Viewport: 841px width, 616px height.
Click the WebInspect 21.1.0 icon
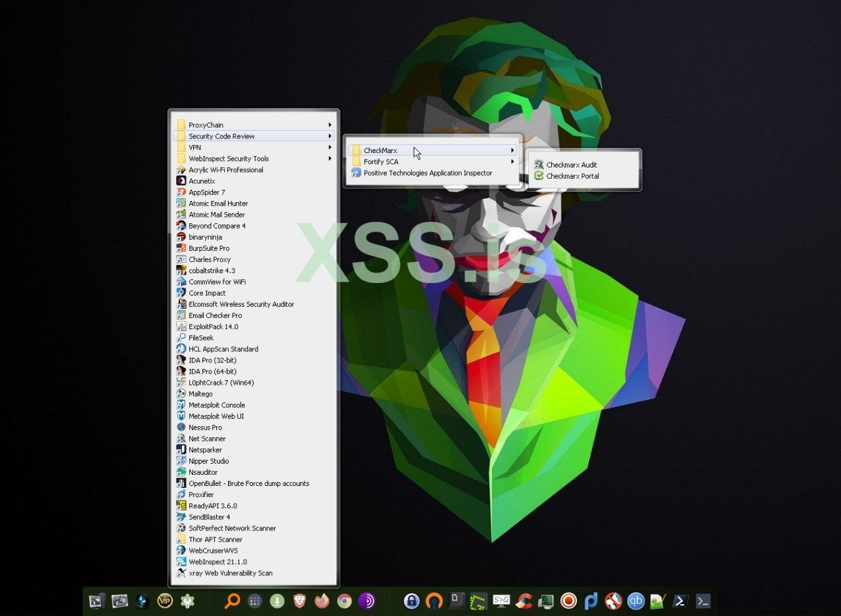[181, 561]
